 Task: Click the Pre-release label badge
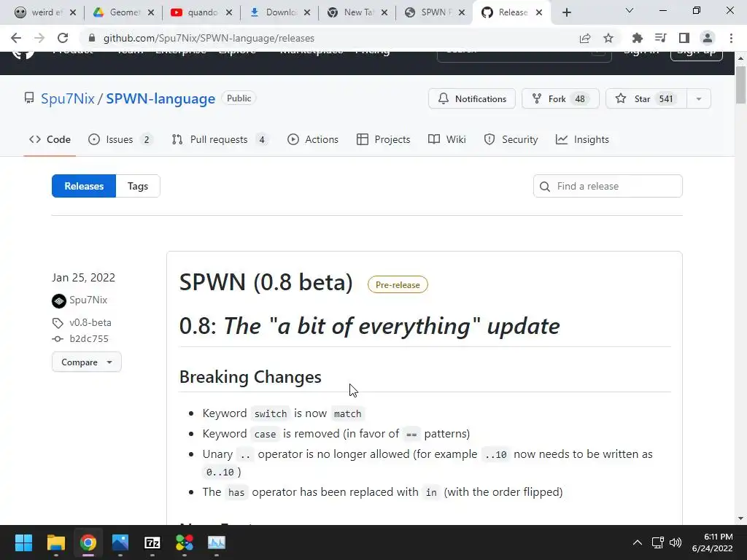point(398,285)
